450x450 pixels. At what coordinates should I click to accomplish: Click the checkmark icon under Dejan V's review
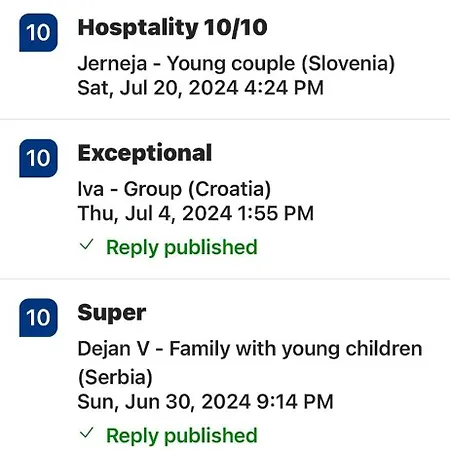tap(86, 433)
